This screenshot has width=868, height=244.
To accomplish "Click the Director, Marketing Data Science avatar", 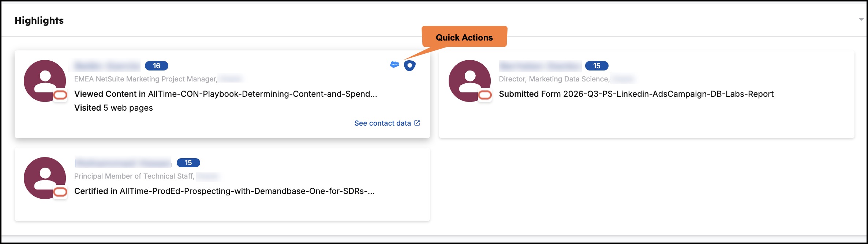I will pyautogui.click(x=469, y=81).
